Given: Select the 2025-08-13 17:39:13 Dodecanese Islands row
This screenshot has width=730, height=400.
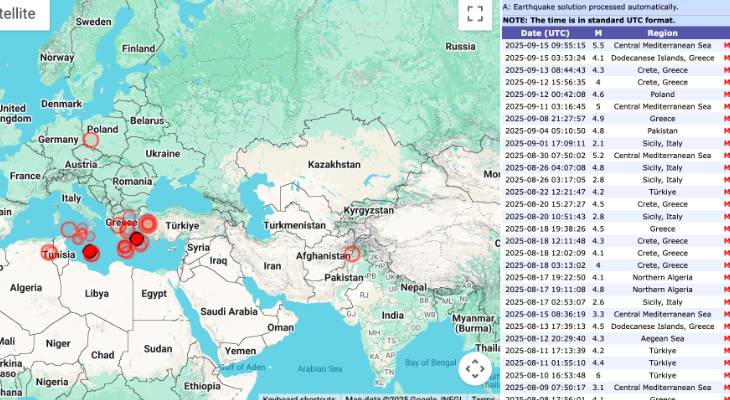Looking at the screenshot, I should coord(616,326).
